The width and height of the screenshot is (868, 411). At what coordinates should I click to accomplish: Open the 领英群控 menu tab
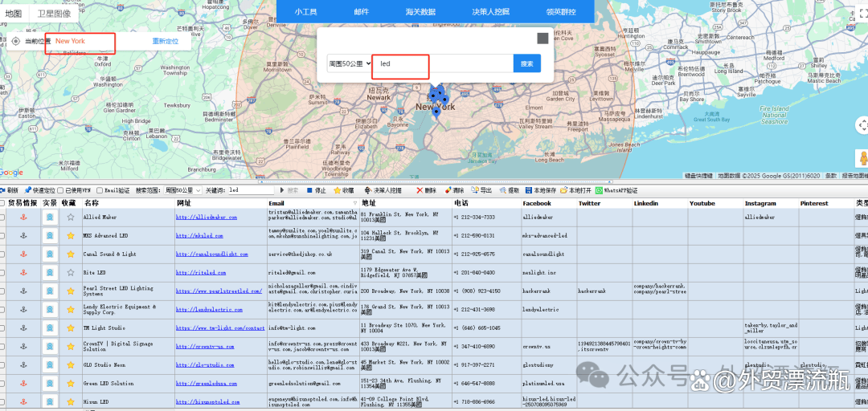[x=561, y=11]
